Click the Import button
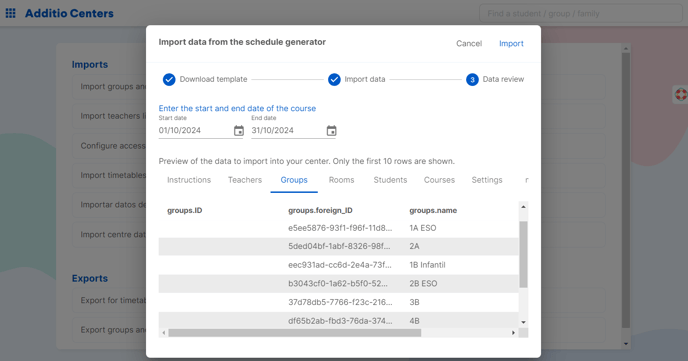 coord(511,43)
